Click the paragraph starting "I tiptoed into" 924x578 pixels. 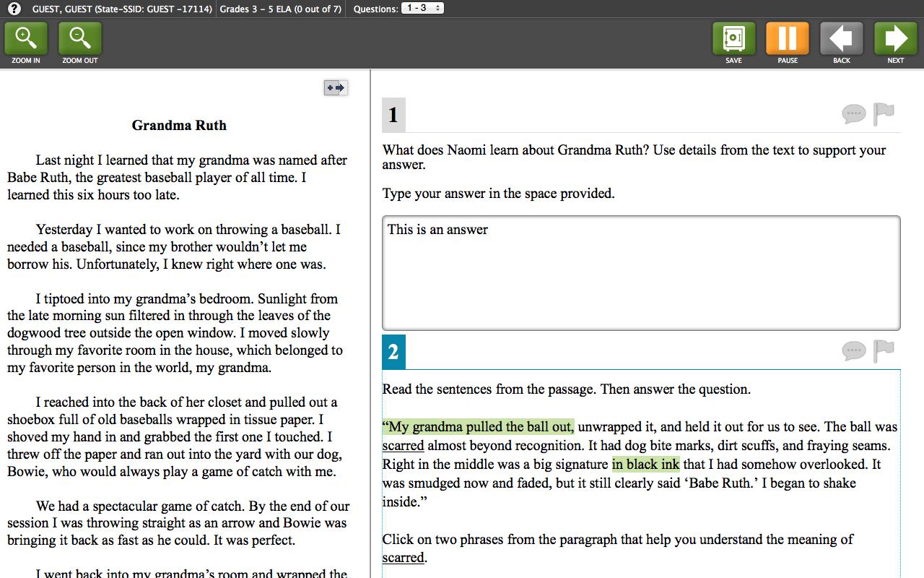pos(175,333)
